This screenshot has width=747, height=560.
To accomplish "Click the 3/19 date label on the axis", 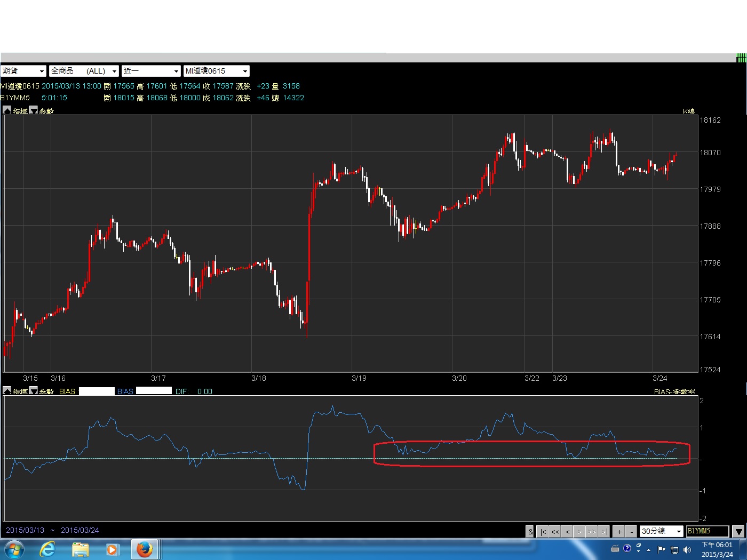I will pyautogui.click(x=359, y=378).
